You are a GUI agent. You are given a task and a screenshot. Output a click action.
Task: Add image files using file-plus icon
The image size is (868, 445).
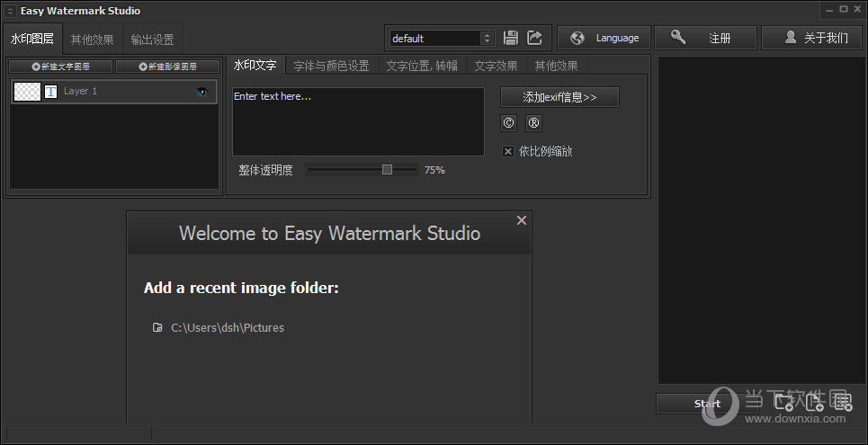814,403
